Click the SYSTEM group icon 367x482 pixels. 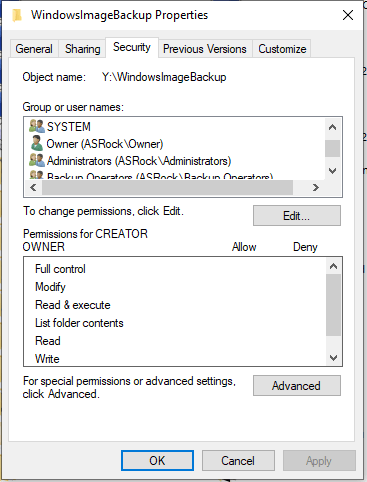coord(37,126)
